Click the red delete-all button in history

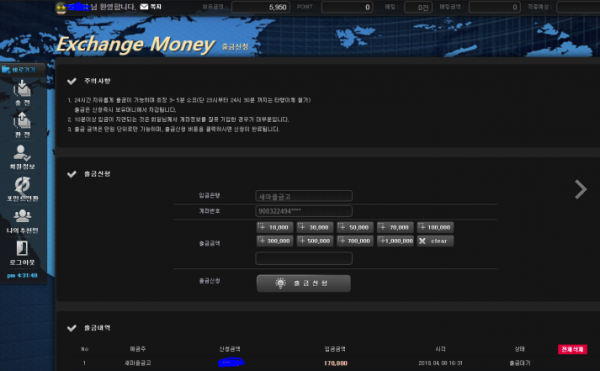(x=572, y=349)
